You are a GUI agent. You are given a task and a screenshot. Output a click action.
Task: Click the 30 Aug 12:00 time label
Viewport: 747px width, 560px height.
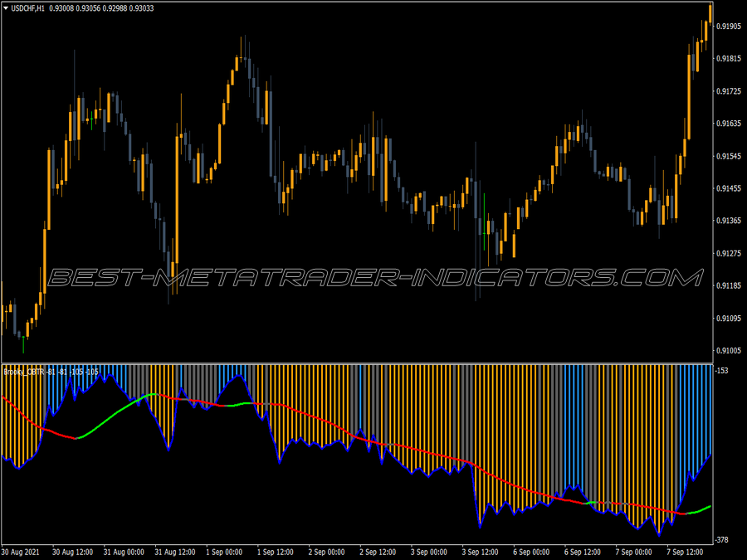(72, 553)
